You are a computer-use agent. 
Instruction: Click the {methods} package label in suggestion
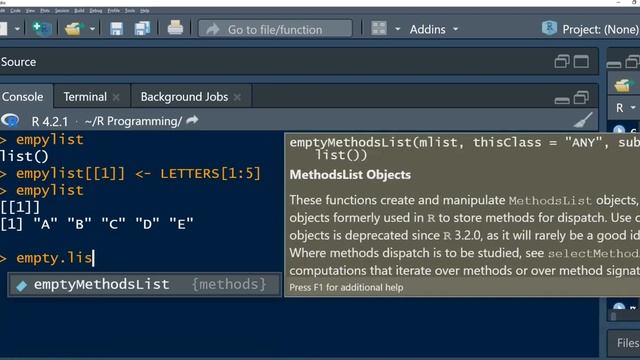coord(229,284)
